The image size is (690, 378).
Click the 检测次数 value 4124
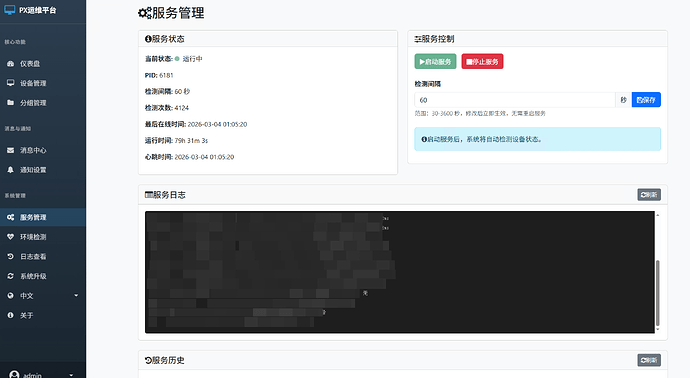point(182,108)
